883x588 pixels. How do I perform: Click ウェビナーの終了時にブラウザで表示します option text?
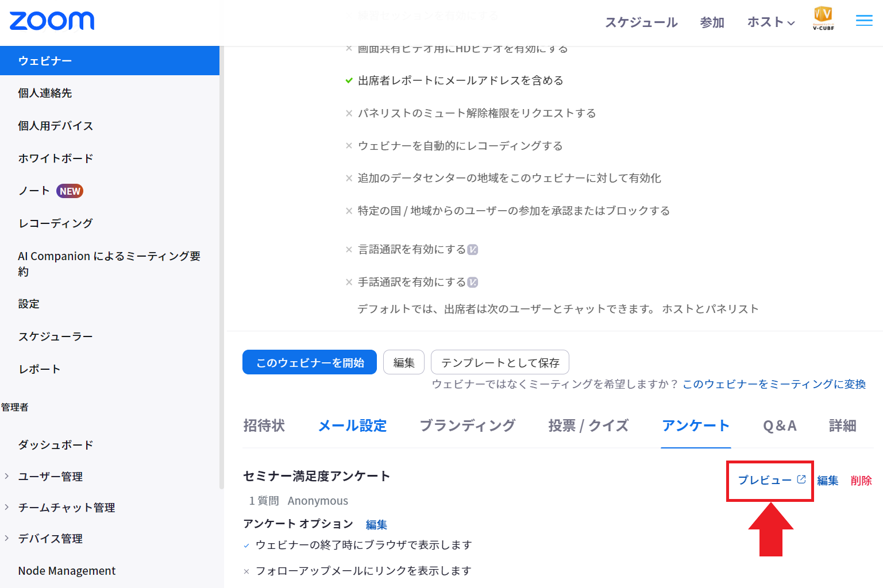364,545
